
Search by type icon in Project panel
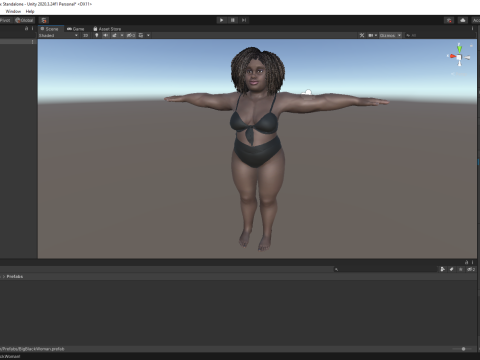[x=443, y=269]
